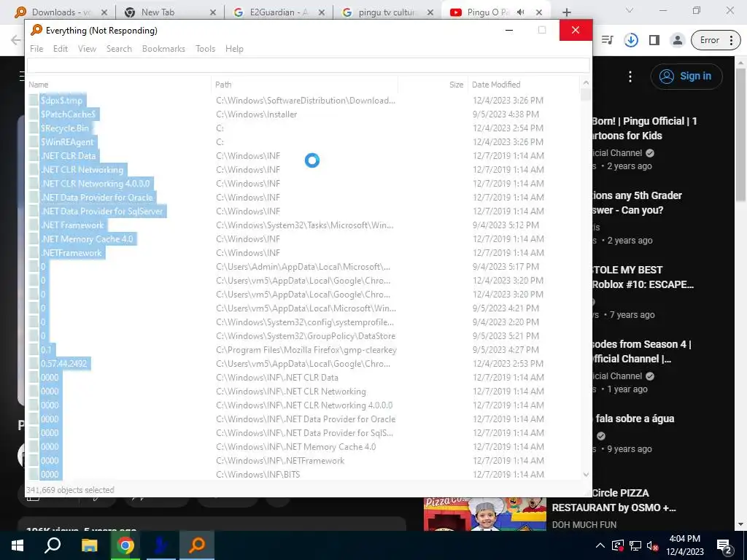Click Everything icon in taskbar
This screenshot has width=747, height=560.
[197, 545]
